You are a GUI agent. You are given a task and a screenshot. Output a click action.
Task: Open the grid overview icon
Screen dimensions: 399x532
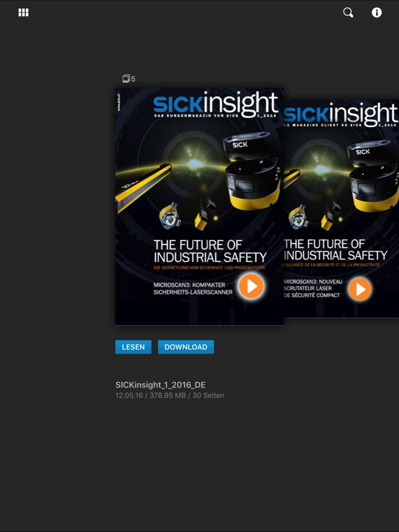pos(24,12)
